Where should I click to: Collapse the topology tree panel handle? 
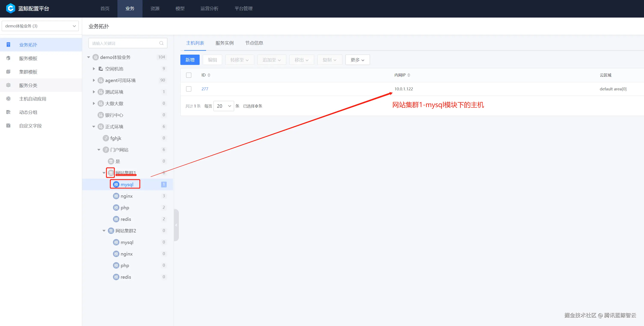coord(176,225)
